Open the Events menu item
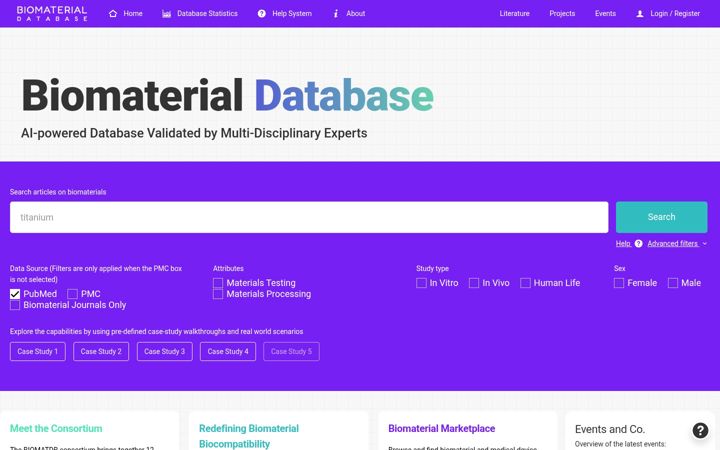 pyautogui.click(x=605, y=14)
